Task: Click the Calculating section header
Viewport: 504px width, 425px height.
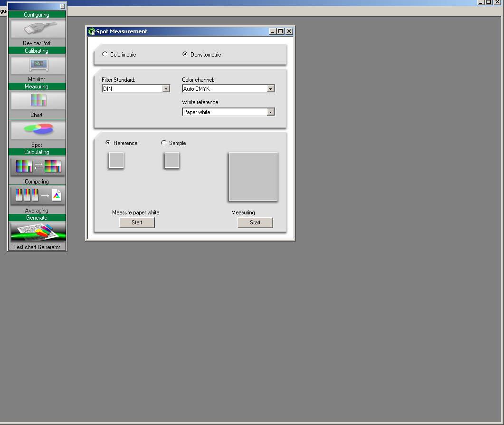Action: (x=37, y=152)
